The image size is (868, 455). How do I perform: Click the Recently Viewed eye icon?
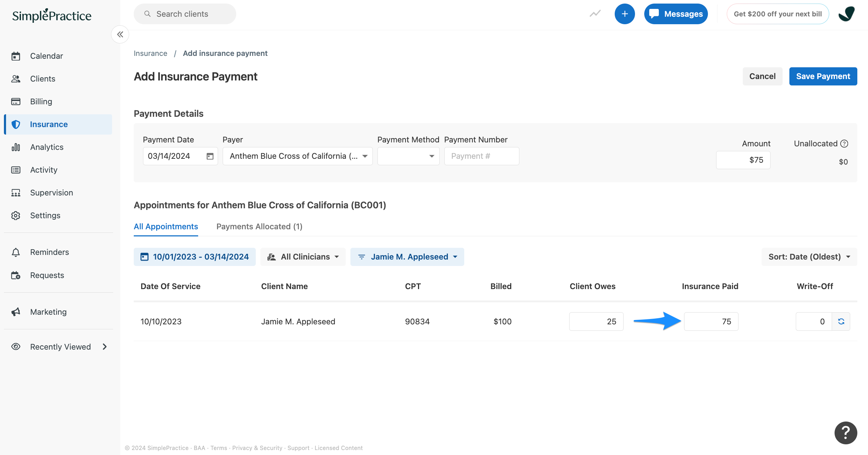tap(16, 347)
